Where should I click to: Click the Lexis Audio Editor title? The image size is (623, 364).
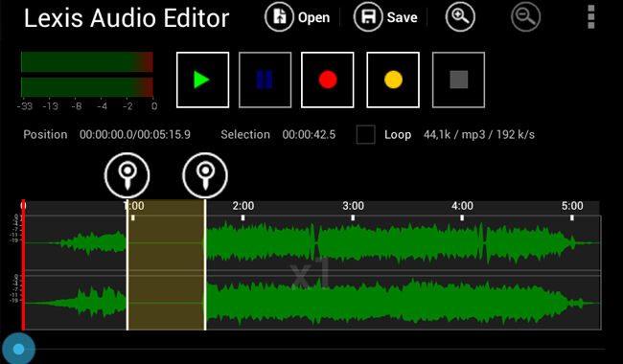(x=127, y=18)
